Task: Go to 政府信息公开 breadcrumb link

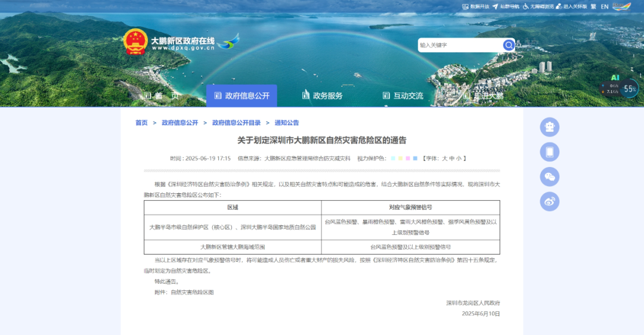Action: click(x=180, y=123)
